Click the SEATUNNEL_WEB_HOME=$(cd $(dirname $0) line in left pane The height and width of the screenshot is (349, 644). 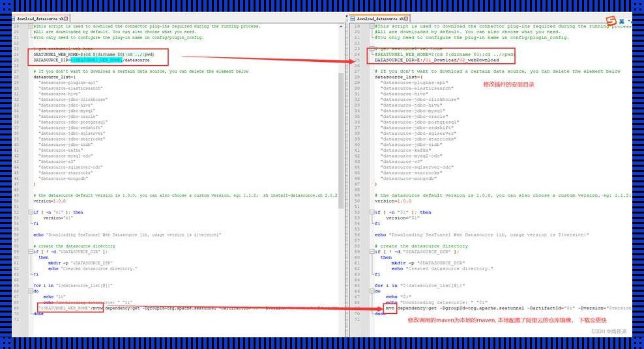tap(94, 54)
